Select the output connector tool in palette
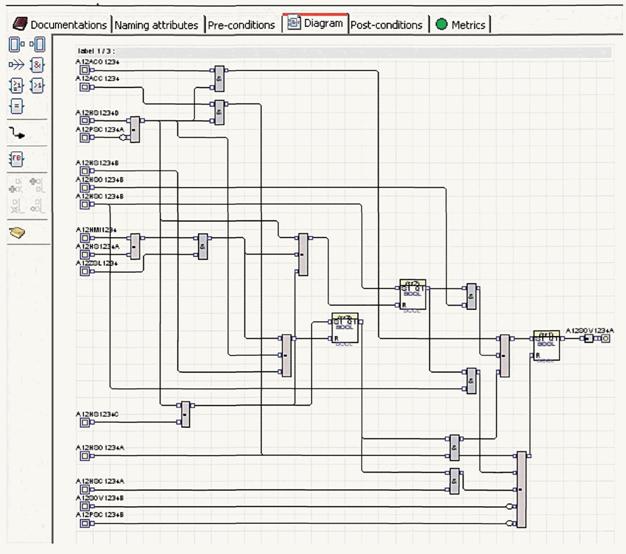626x554 pixels. pyautogui.click(x=38, y=44)
